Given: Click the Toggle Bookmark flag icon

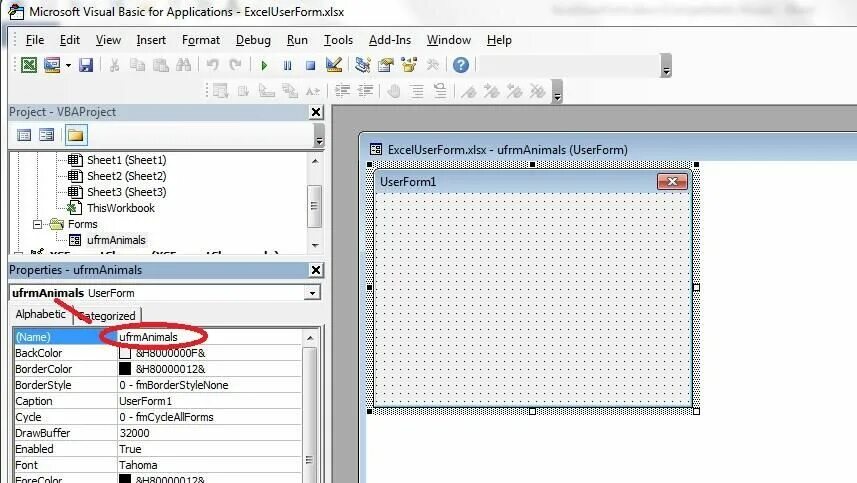Looking at the screenshot, I should [x=468, y=91].
